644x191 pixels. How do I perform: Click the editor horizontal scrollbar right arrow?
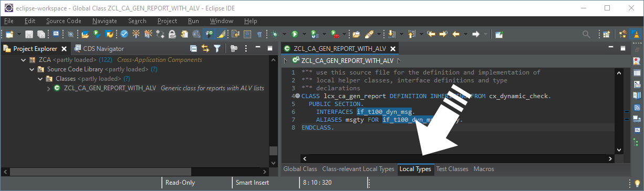[610, 158]
